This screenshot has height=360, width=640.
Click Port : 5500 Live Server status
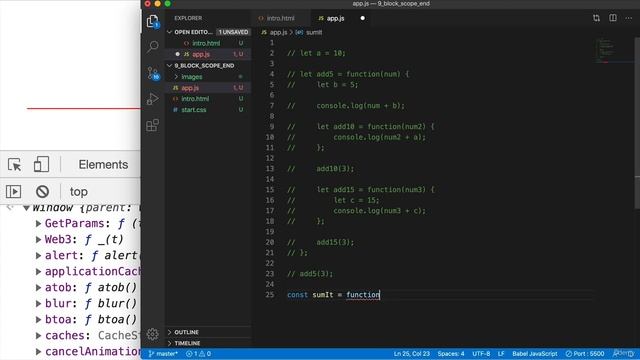point(584,354)
